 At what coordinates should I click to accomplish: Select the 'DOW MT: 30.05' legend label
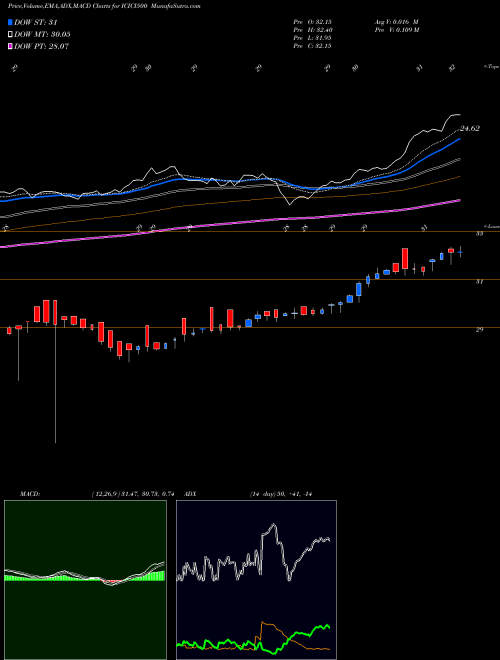coord(42,35)
